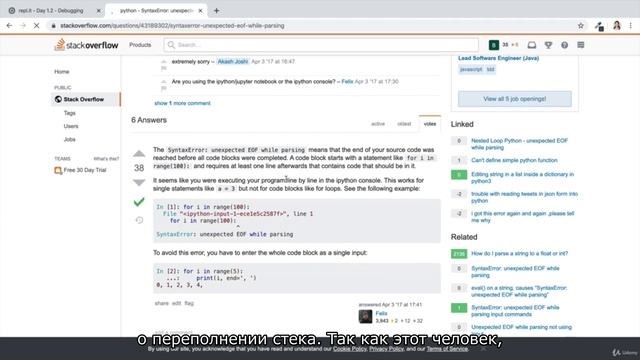Screen dimensions: 640x360
Task: Open the Chrome three-dot menu
Action: [x=631, y=26]
